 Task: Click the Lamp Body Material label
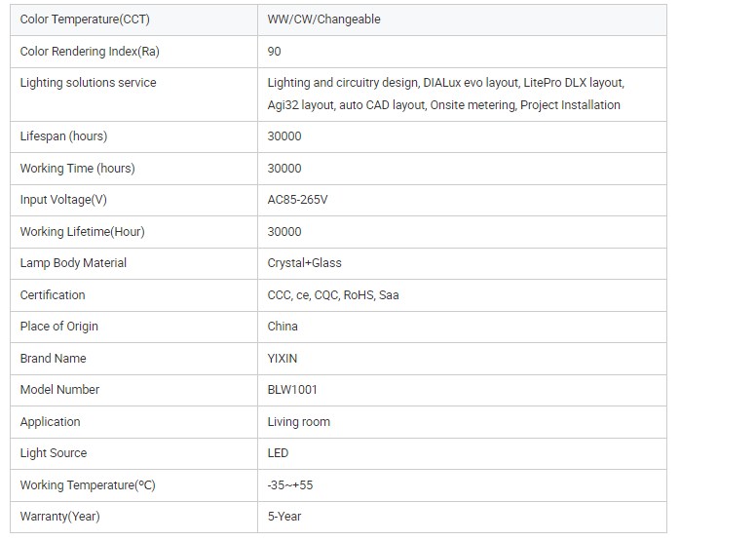pos(73,263)
